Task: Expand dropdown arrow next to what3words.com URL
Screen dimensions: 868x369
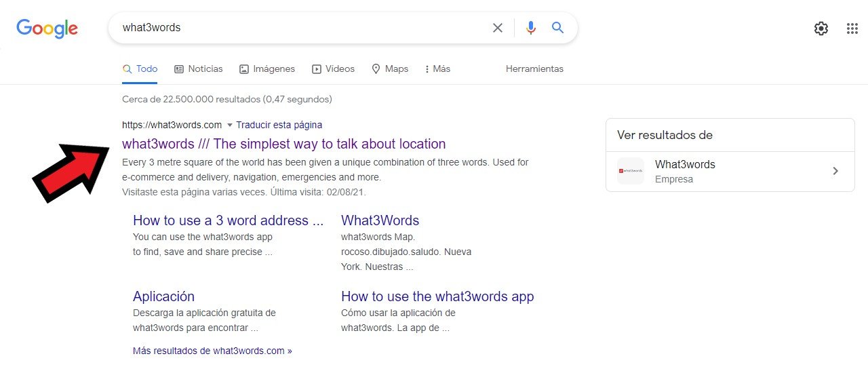Action: (229, 125)
